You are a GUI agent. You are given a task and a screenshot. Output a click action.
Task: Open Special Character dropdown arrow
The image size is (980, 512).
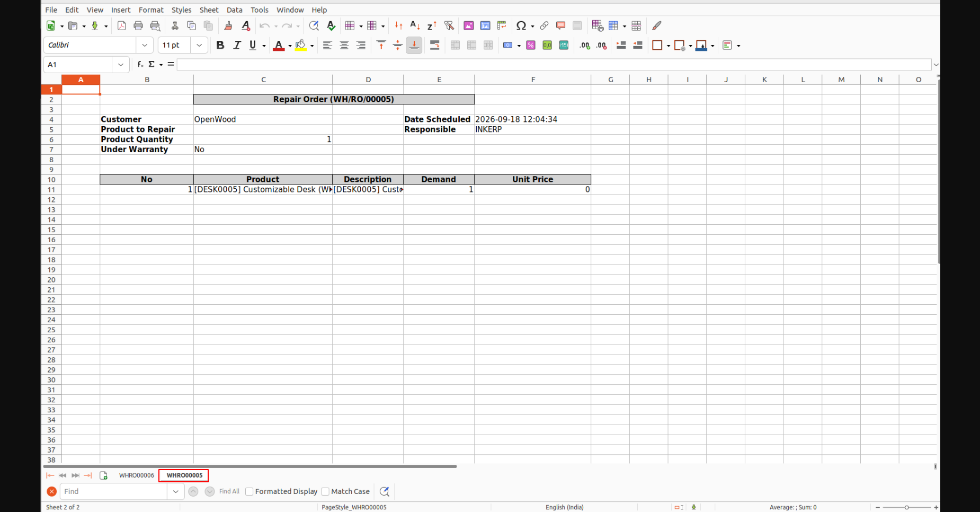pyautogui.click(x=532, y=26)
